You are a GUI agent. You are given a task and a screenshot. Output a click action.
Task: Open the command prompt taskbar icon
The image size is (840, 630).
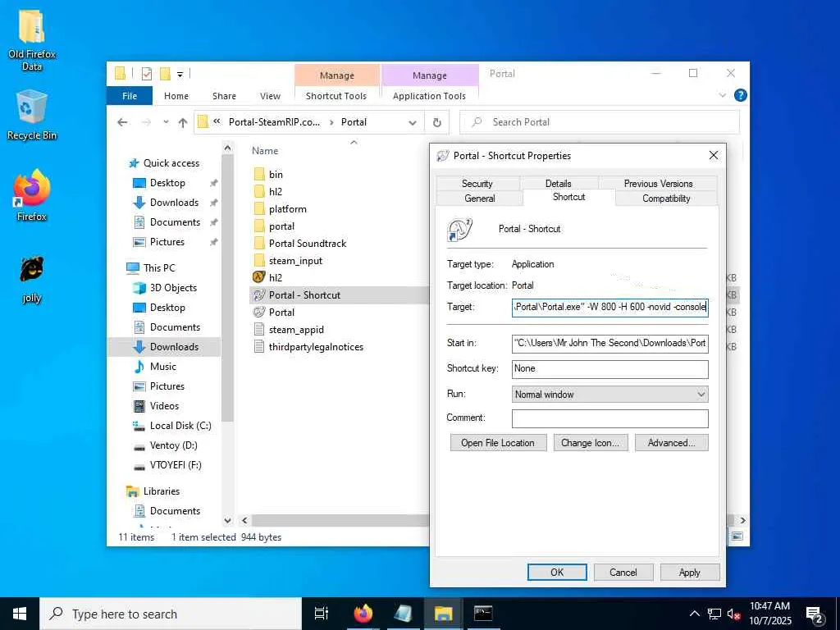pos(483,614)
